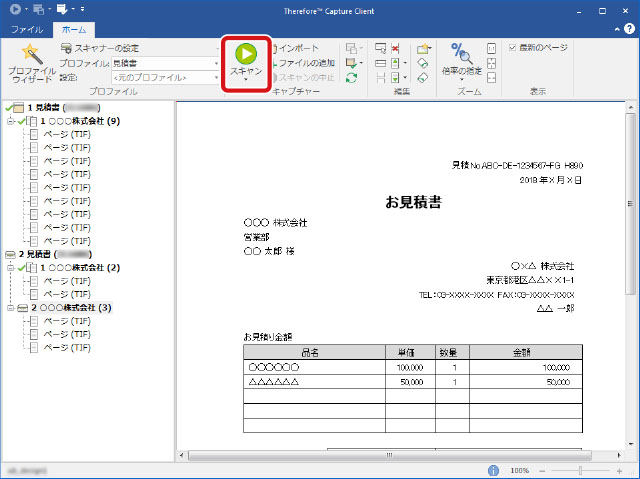Click the green Scan (スキャン) button
This screenshot has width=640, height=479.
pyautogui.click(x=246, y=58)
